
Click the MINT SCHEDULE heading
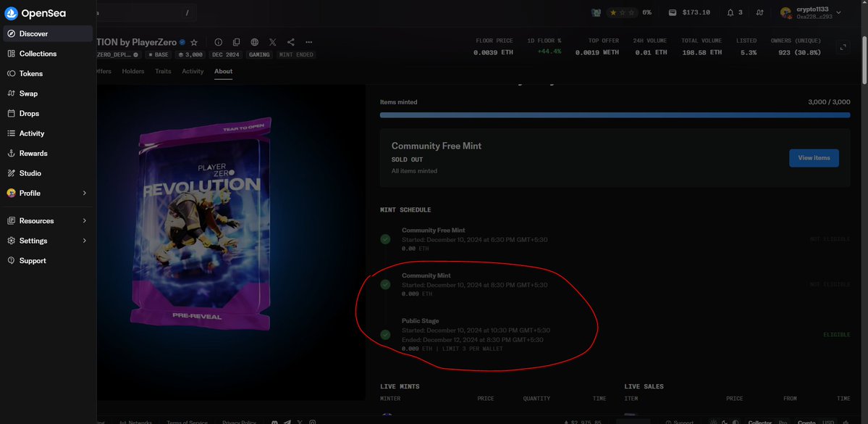tap(406, 210)
